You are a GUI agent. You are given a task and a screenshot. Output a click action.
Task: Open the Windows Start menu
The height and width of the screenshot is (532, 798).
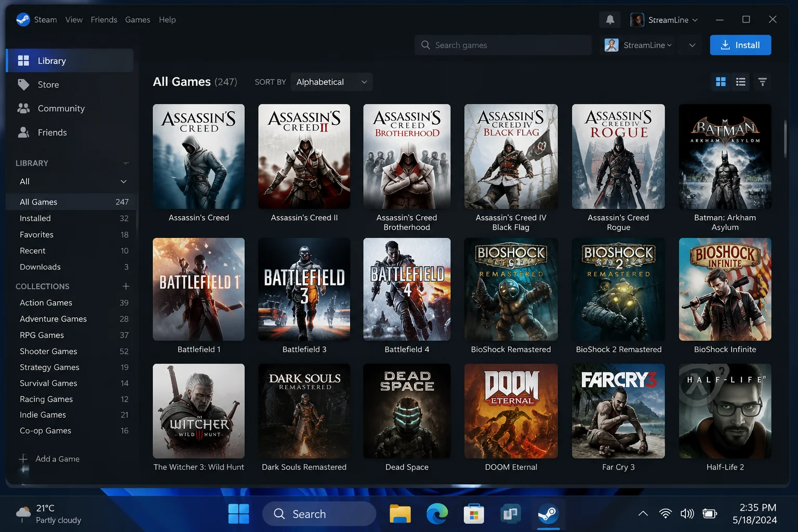point(238,514)
